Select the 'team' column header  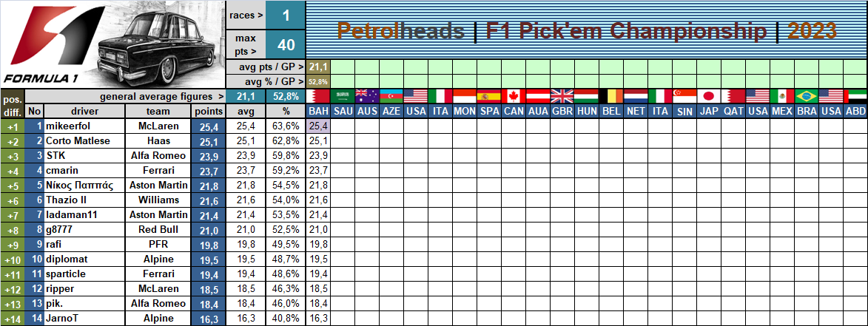click(158, 111)
